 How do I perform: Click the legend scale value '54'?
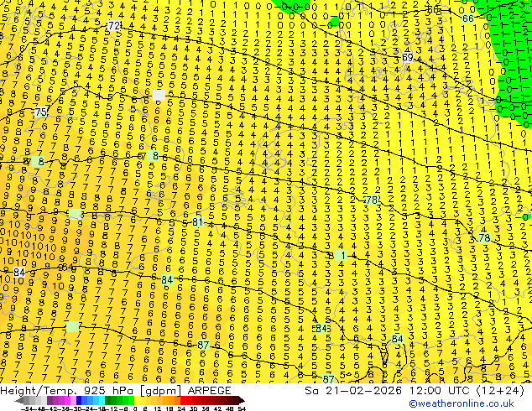tap(242, 408)
